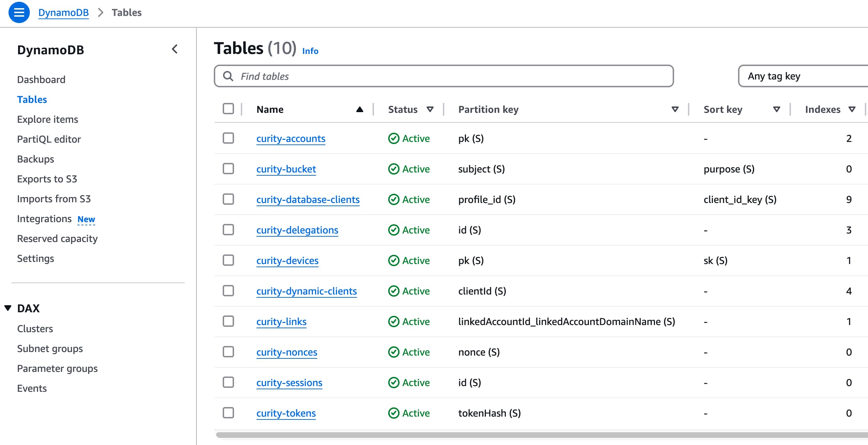Open the Partition key column sort arrow

pos(675,109)
